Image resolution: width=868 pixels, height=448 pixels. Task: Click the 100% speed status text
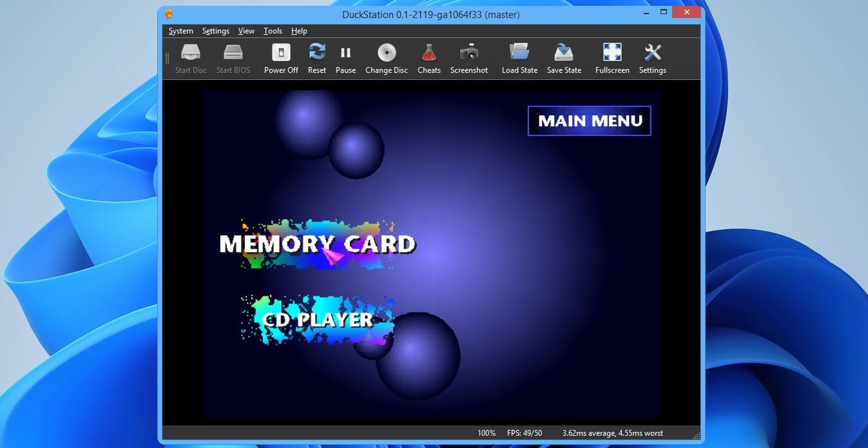487,433
